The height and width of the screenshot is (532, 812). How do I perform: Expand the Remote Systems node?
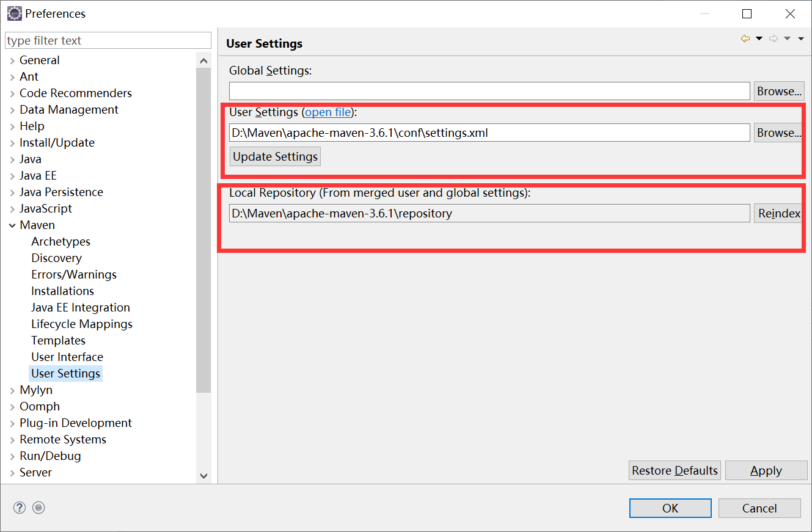pos(13,440)
